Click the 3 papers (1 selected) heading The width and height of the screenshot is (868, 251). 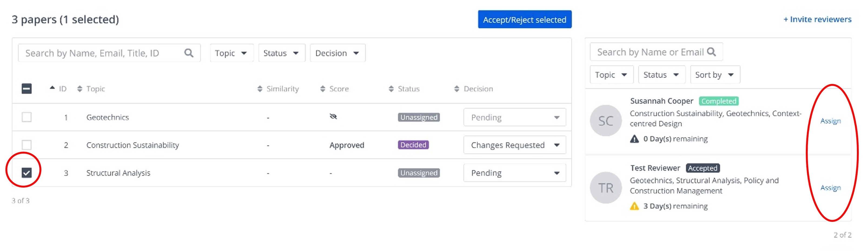click(65, 19)
